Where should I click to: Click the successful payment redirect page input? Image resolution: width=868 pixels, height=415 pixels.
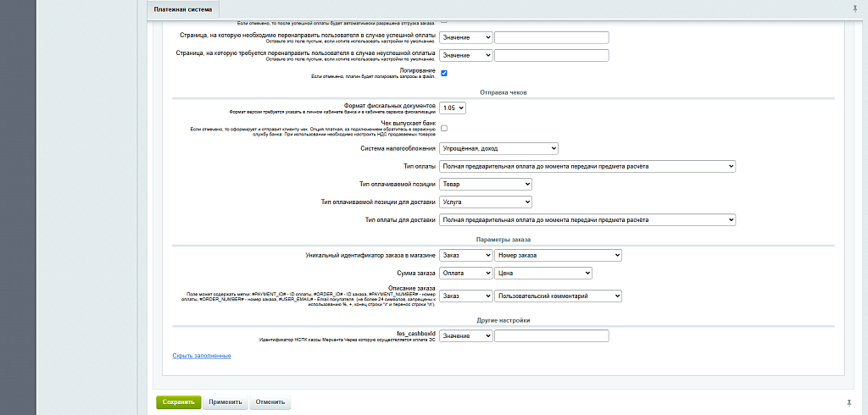551,37
